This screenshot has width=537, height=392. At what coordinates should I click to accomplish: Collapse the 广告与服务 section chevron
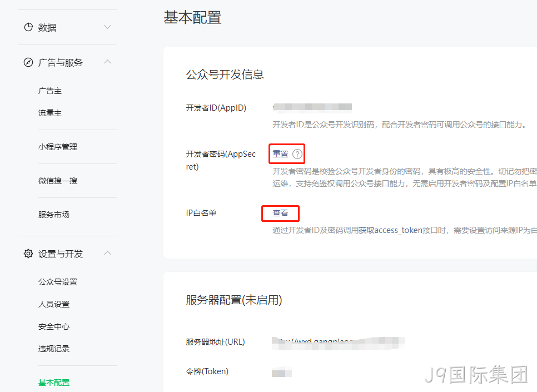tap(107, 62)
